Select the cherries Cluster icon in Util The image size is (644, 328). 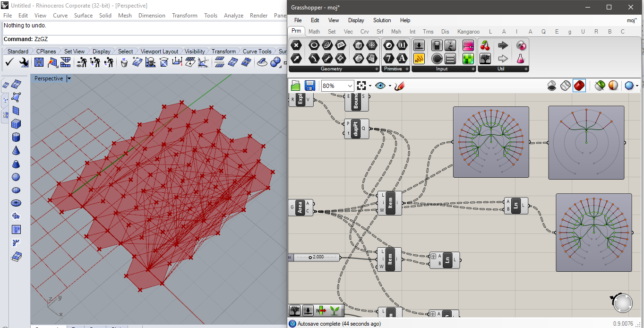tap(485, 45)
